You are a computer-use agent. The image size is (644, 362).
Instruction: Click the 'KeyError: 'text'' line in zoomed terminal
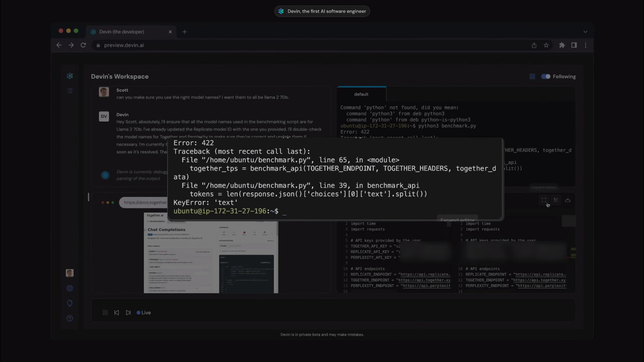[206, 202]
